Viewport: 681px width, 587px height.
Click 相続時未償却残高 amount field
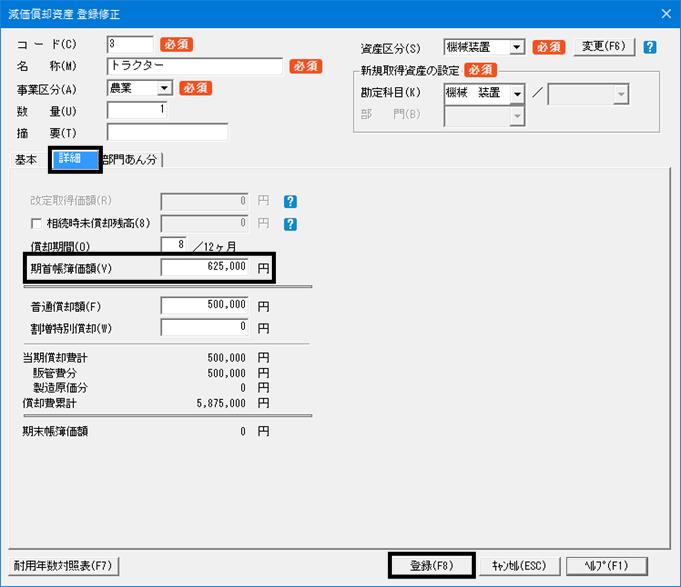click(x=204, y=224)
